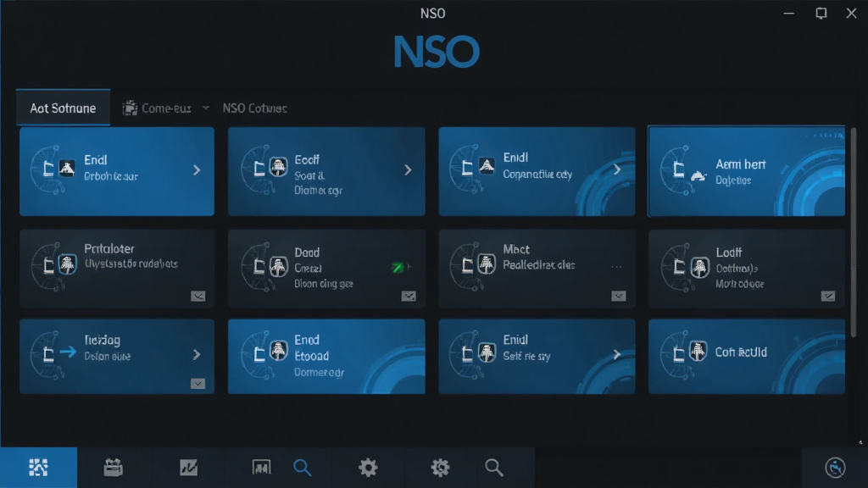
Task: Toggle the checkbox on Mact card
Action: click(618, 297)
